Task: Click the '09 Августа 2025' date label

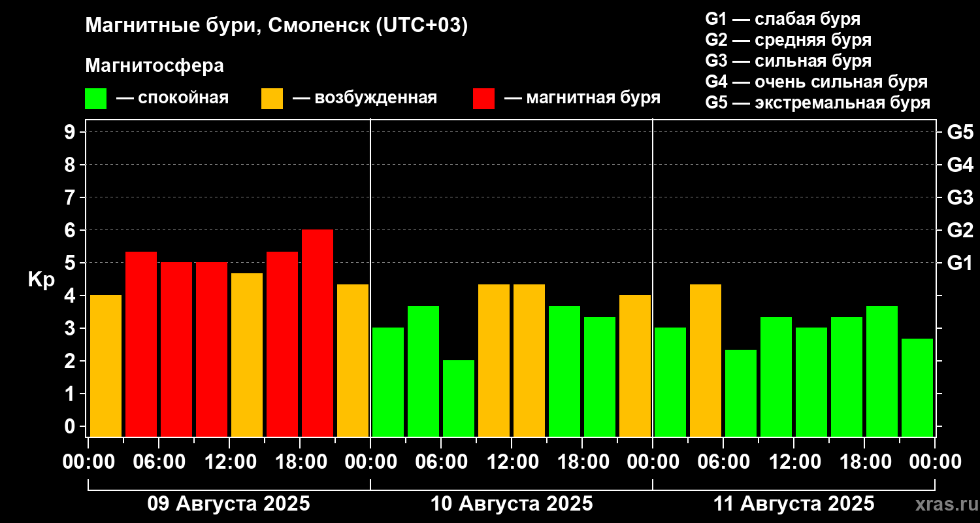Action: [x=229, y=504]
